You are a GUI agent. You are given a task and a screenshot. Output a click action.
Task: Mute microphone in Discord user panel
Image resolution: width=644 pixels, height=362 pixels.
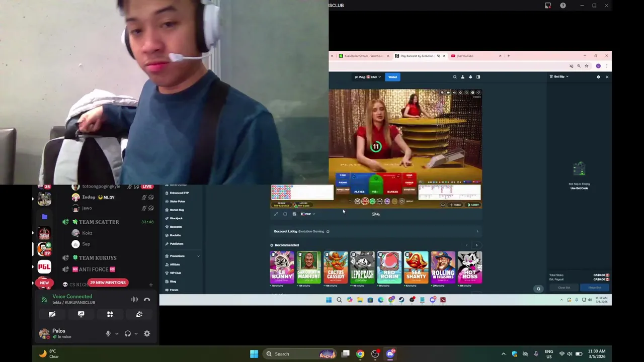[108, 333]
